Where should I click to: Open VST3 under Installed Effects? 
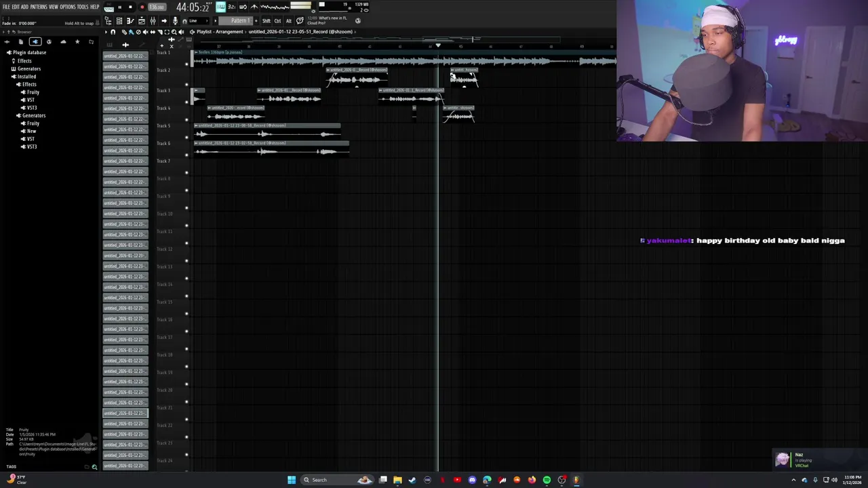pos(29,108)
